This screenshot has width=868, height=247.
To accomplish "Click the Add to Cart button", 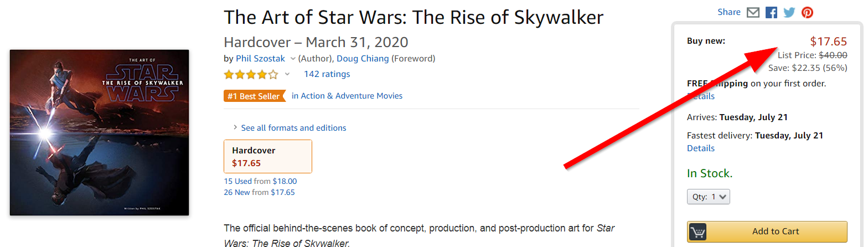I will pos(767,231).
